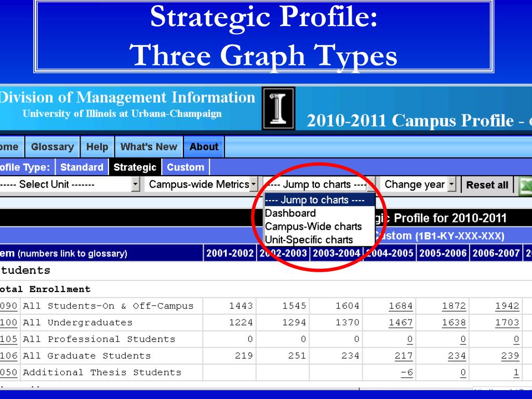Click cell value 1370 for All Undergraduates

348,323
